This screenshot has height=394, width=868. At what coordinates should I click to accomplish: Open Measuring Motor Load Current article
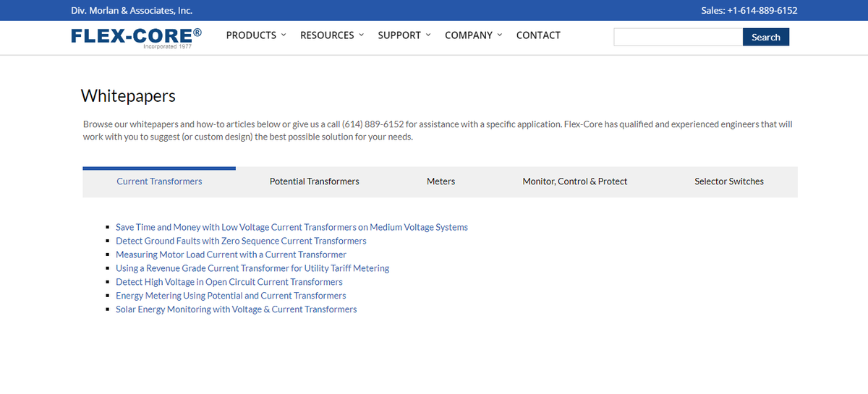click(231, 254)
